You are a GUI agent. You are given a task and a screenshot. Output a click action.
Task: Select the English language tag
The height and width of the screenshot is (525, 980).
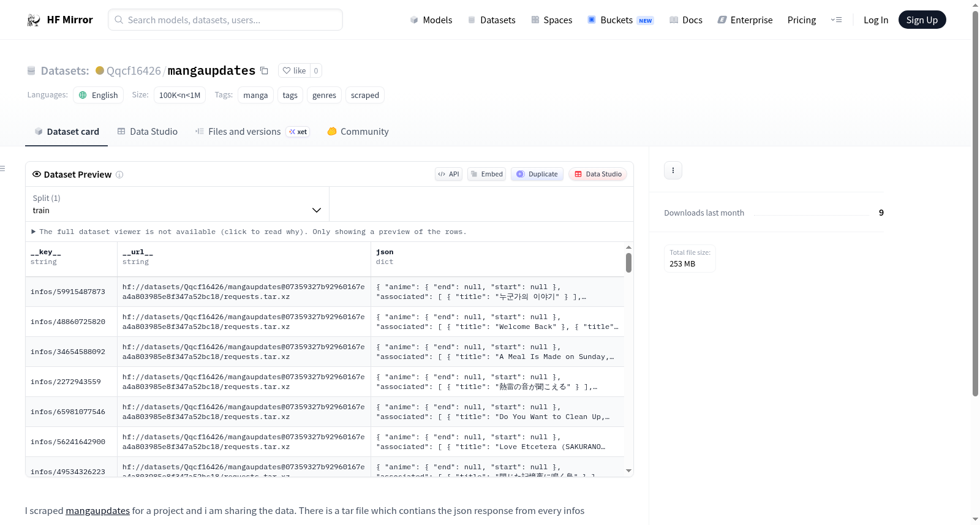(99, 95)
